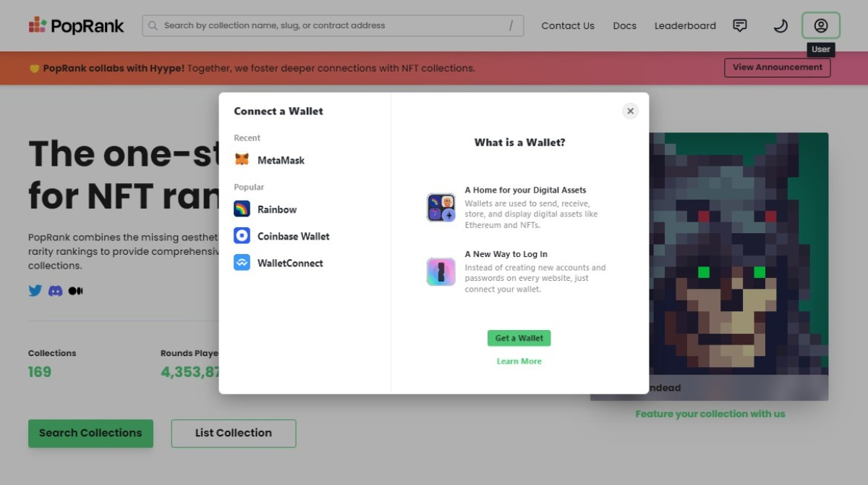Toggle dark mode moon icon

coord(780,25)
